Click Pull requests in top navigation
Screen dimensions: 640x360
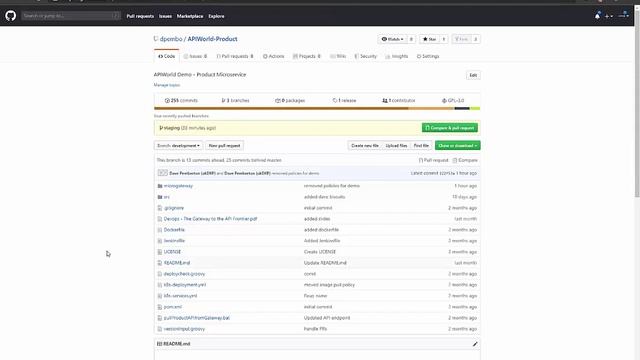pyautogui.click(x=140, y=16)
